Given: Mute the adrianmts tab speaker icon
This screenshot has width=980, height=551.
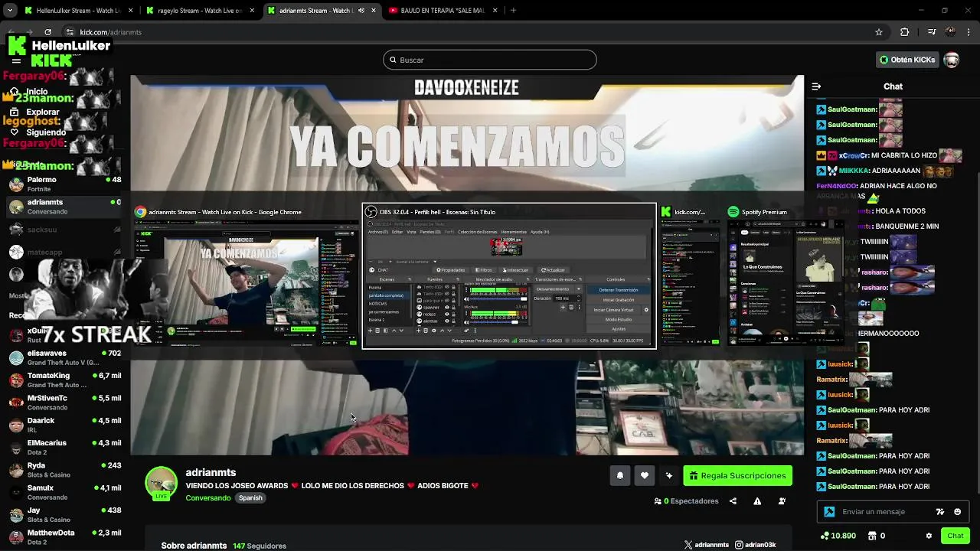Looking at the screenshot, I should (x=361, y=11).
